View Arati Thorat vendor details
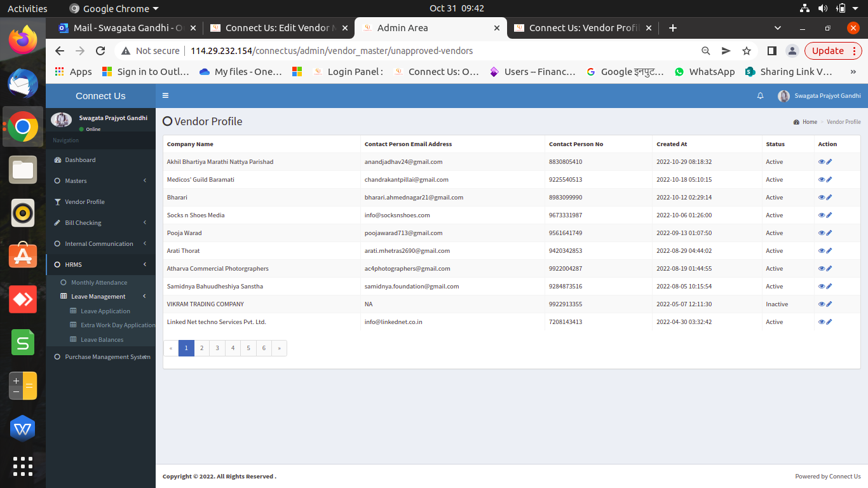This screenshot has width=868, height=488. click(x=822, y=251)
